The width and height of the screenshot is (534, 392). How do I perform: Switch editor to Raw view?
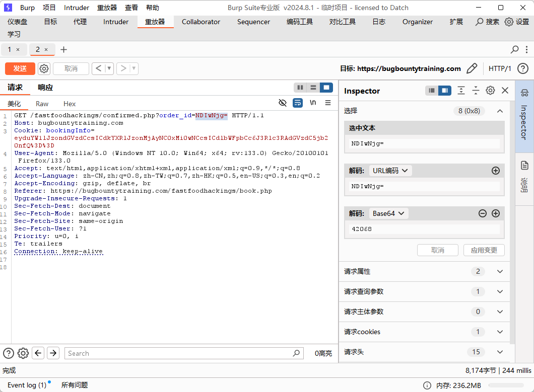click(x=42, y=104)
